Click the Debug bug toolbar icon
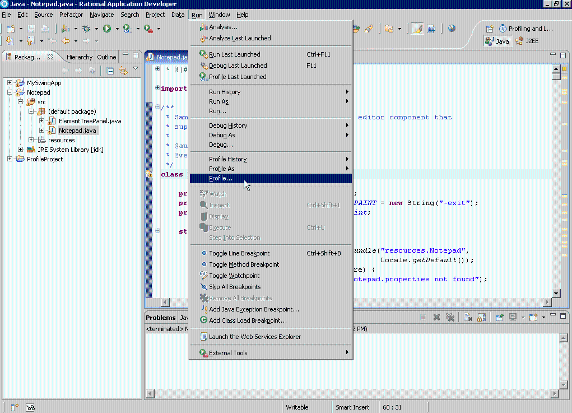This screenshot has height=413, width=572. coord(86,28)
